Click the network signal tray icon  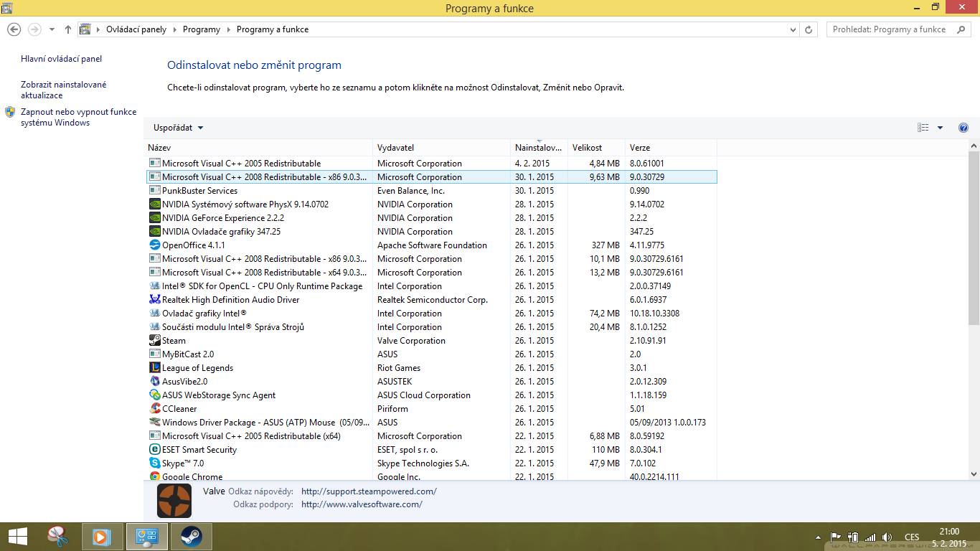(x=870, y=537)
